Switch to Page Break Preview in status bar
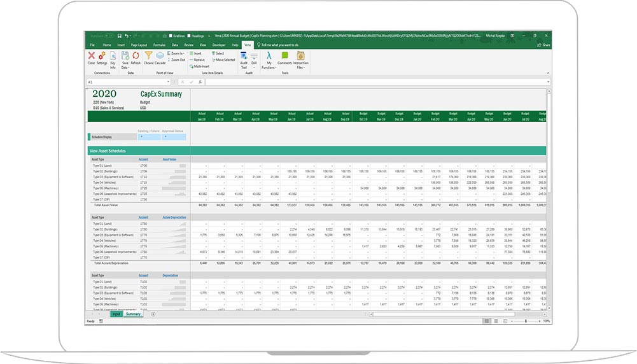 [505, 321]
